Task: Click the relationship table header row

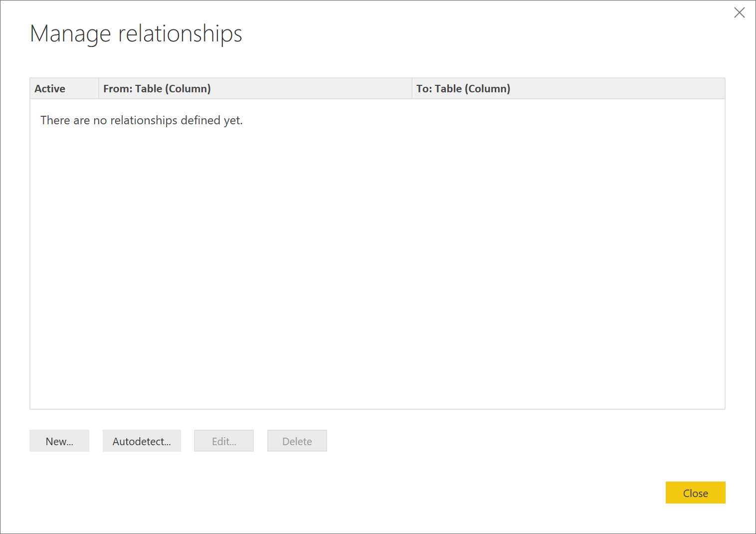Action: [x=378, y=88]
